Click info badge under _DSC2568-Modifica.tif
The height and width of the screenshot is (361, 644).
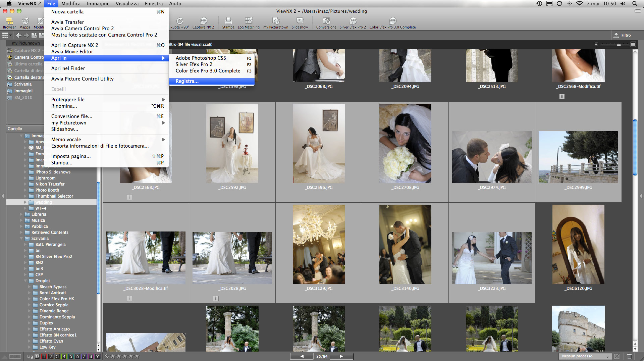click(562, 97)
